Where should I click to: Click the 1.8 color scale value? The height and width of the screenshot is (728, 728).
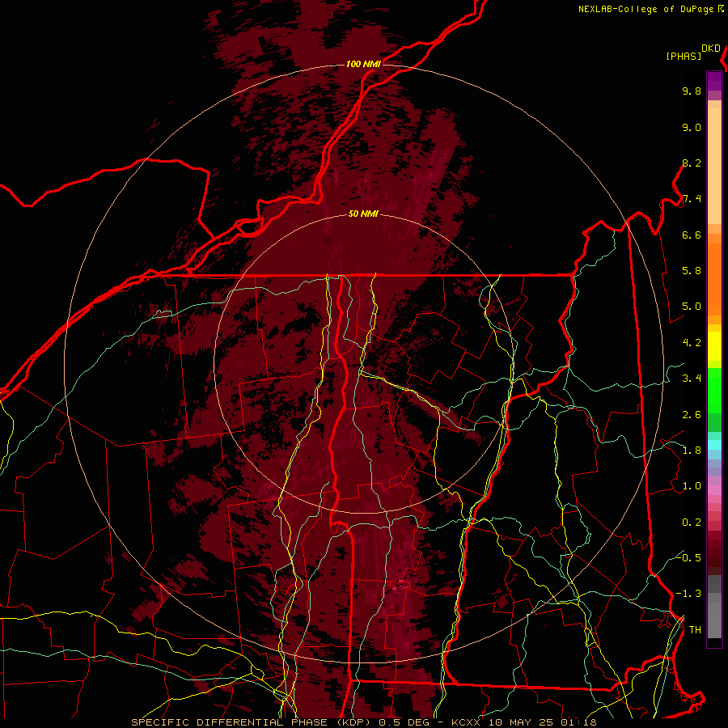(x=692, y=451)
